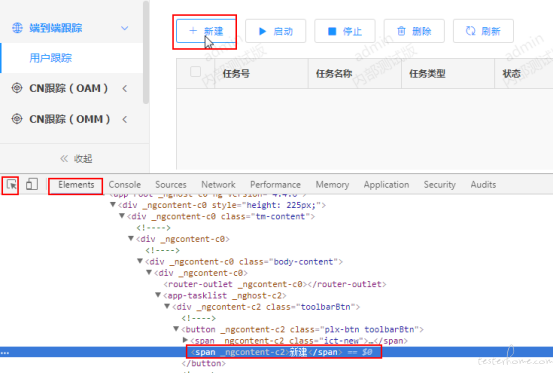Switch to the Audits tab

pyautogui.click(x=483, y=185)
